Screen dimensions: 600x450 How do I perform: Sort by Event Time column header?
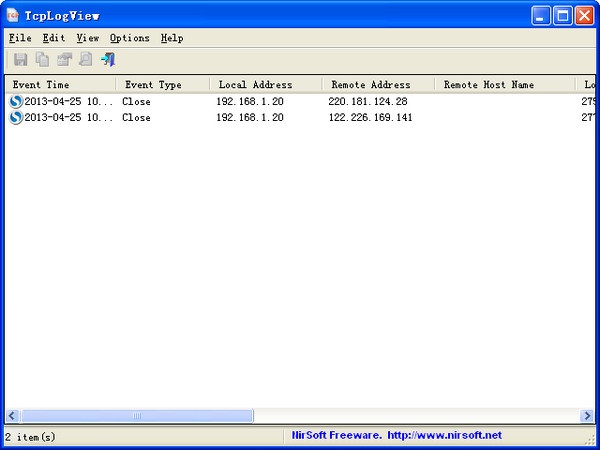click(x=60, y=85)
